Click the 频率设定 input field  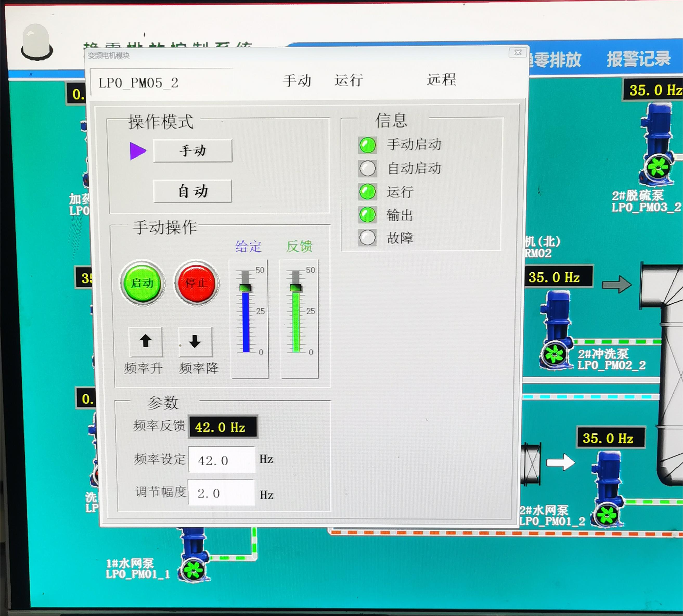[222, 460]
